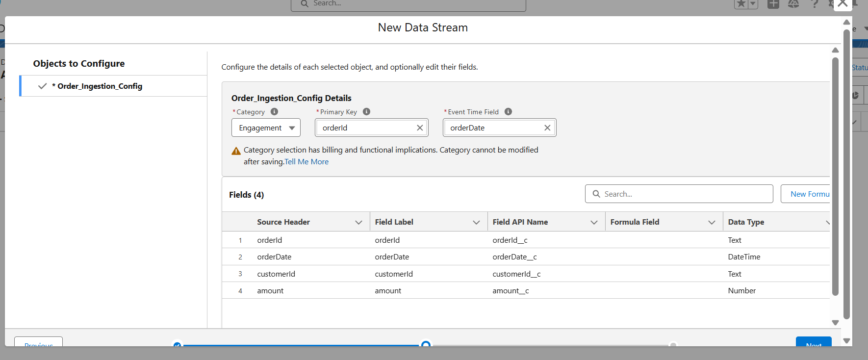
Task: Open the Field API Name column menu
Action: point(594,223)
